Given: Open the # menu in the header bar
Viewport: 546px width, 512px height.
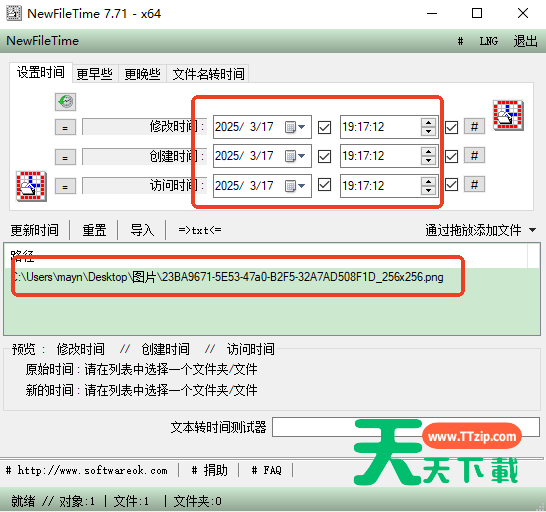Looking at the screenshot, I should 460,41.
